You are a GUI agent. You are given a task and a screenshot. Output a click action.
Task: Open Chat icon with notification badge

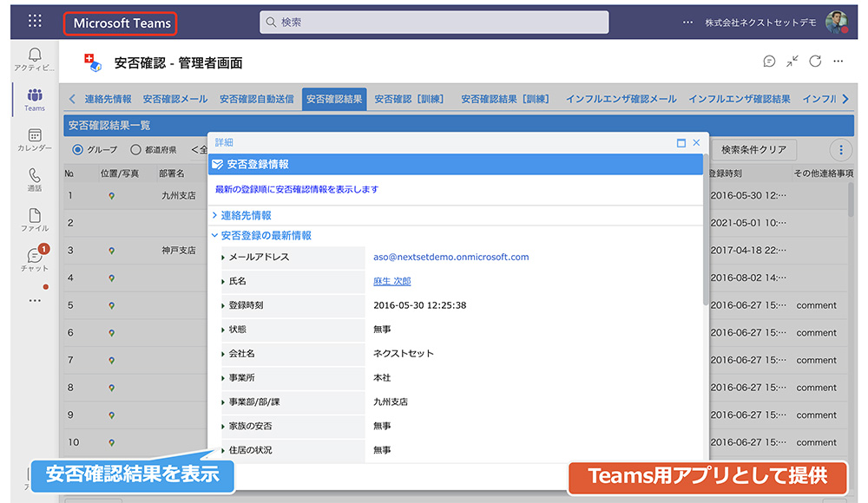point(35,255)
